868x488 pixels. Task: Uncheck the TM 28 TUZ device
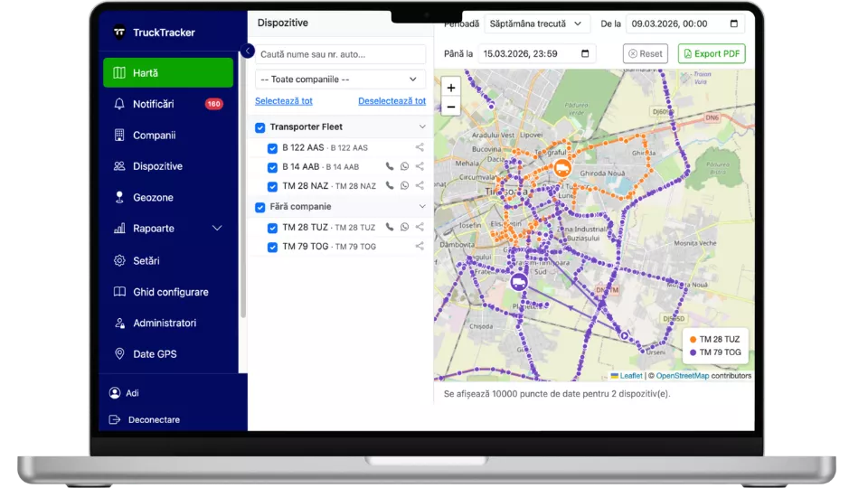[x=272, y=228]
